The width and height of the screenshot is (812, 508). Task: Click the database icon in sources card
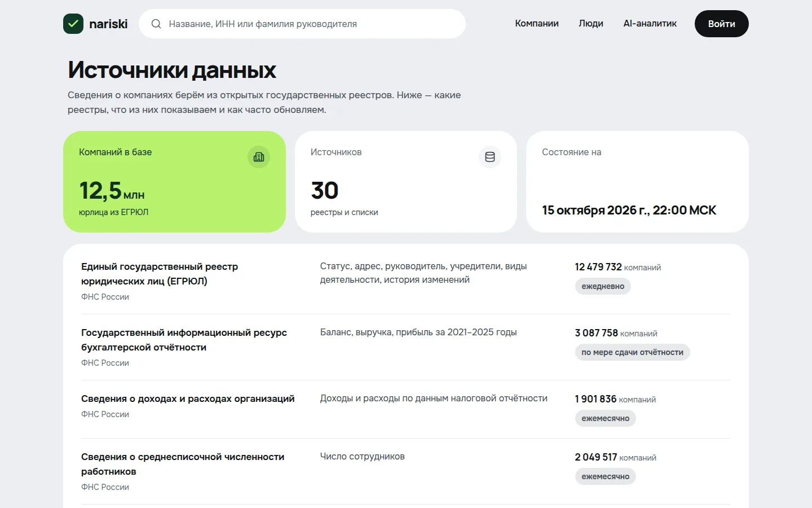click(x=490, y=157)
